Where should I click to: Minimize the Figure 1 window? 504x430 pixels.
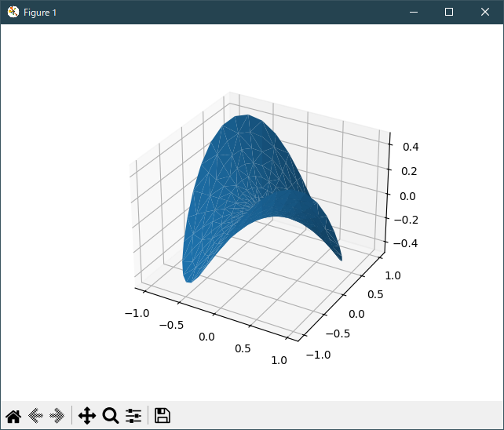point(413,12)
